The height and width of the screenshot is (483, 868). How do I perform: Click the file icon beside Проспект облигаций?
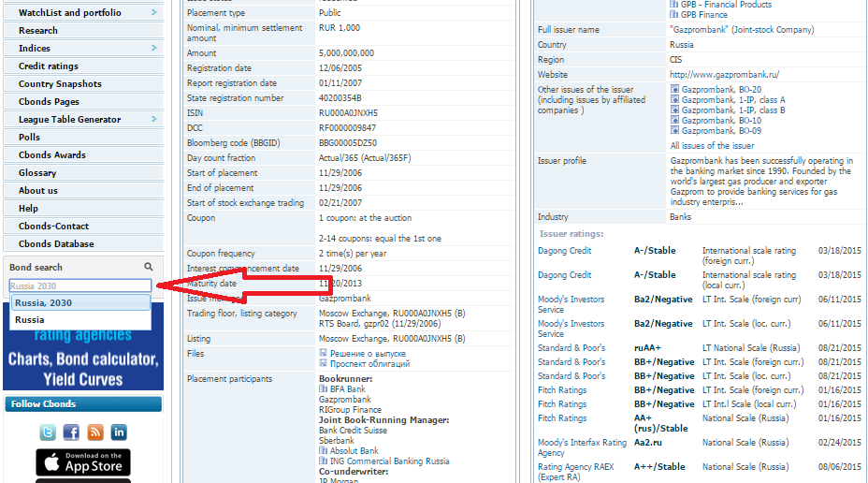(x=323, y=363)
